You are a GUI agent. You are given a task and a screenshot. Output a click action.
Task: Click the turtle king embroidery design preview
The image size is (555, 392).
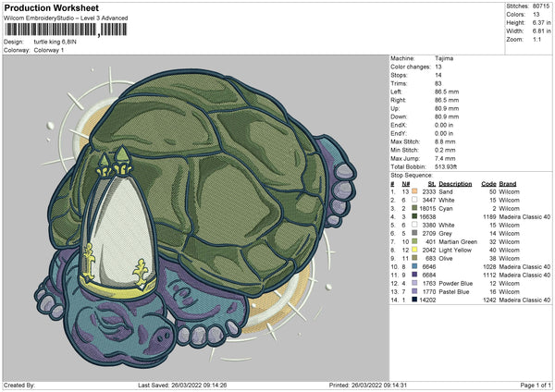[x=196, y=218]
